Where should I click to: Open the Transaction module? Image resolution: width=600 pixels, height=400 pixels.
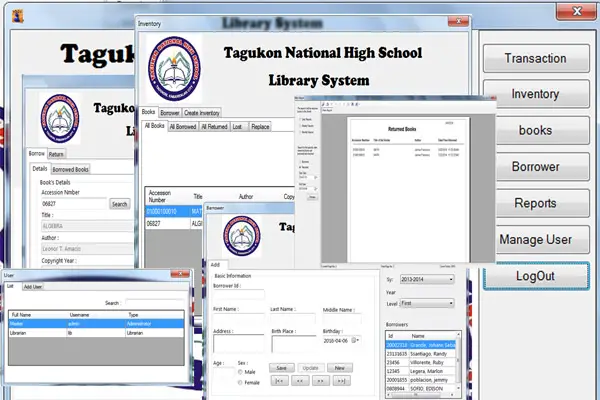(536, 58)
